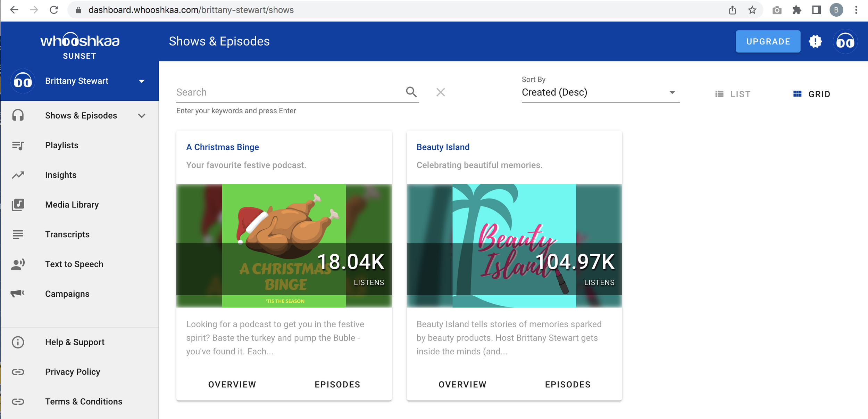Go forward with the browser forward arrow
Viewport: 868px width, 419px height.
34,10
